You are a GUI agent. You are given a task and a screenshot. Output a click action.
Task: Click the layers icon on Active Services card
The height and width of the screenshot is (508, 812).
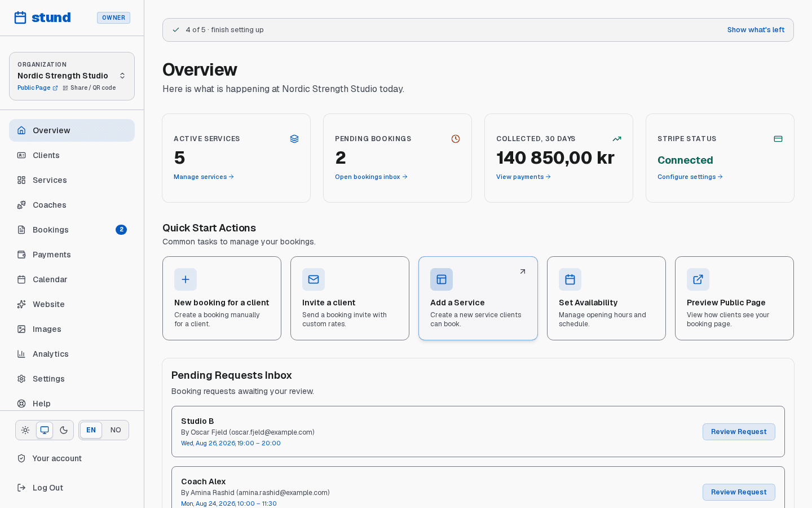pos(294,139)
